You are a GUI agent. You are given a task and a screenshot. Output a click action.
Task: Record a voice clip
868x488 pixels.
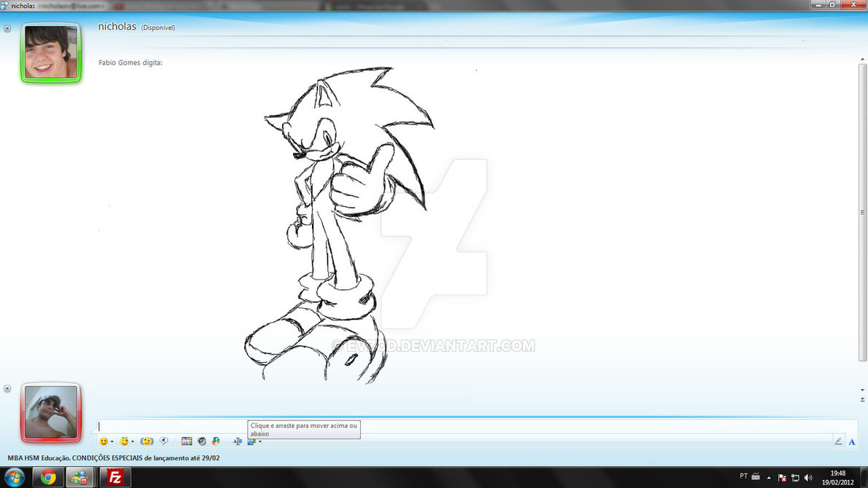click(164, 441)
